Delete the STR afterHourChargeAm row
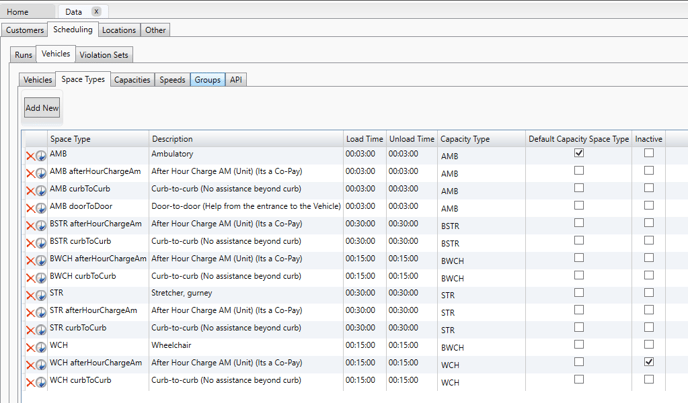688x403 pixels. click(x=30, y=313)
